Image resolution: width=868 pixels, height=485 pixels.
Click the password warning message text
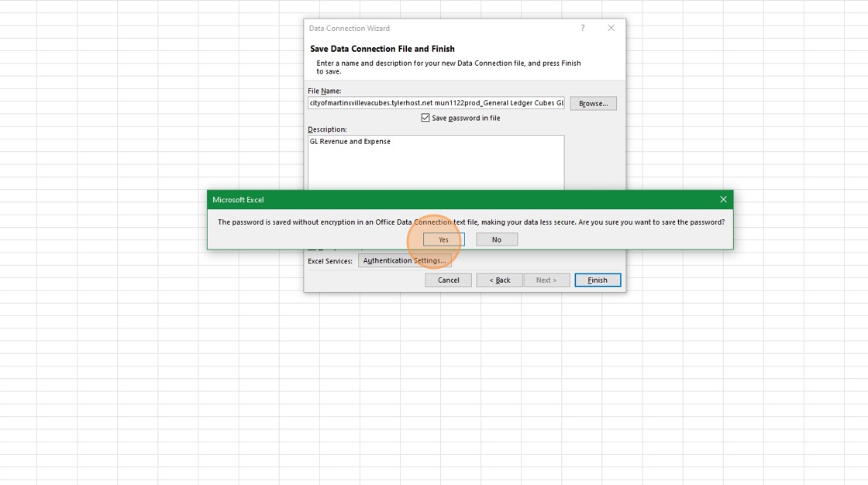[x=471, y=222]
